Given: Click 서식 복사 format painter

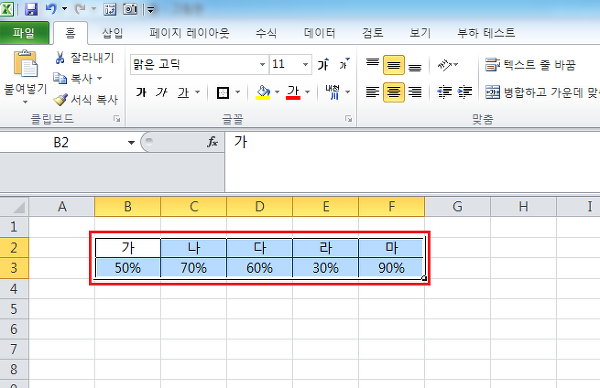Looking at the screenshot, I should click(86, 99).
